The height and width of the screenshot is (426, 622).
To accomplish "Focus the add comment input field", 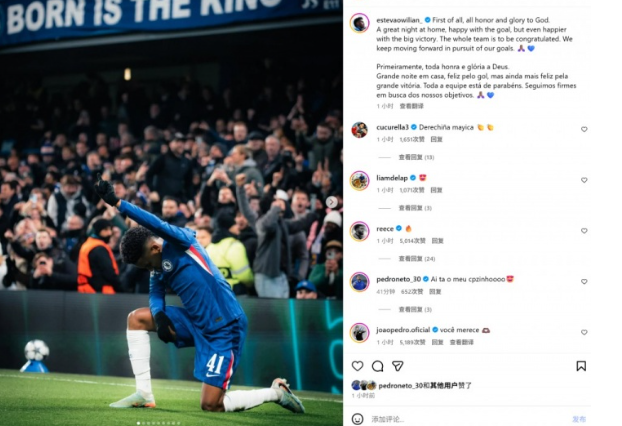I will pos(468,419).
